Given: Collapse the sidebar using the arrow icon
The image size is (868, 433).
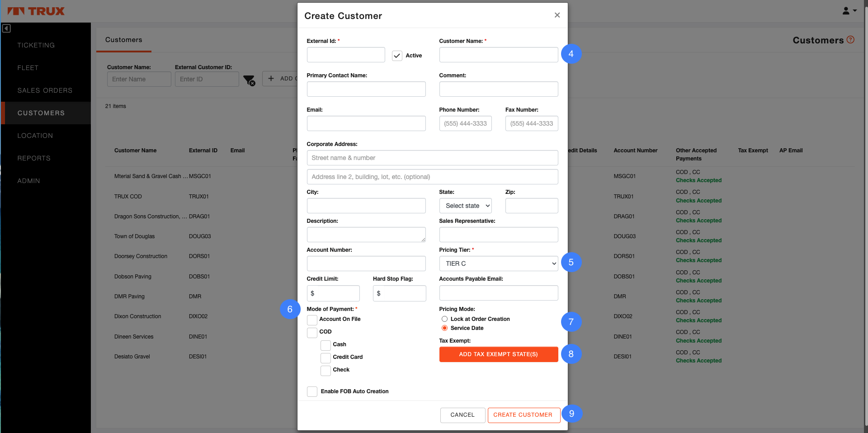Looking at the screenshot, I should pyautogui.click(x=6, y=28).
